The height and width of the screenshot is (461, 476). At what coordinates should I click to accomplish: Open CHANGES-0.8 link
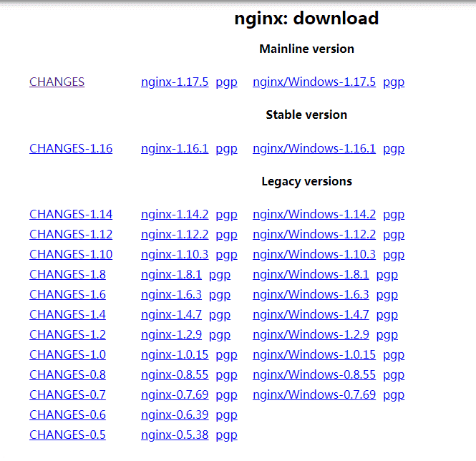(x=67, y=375)
